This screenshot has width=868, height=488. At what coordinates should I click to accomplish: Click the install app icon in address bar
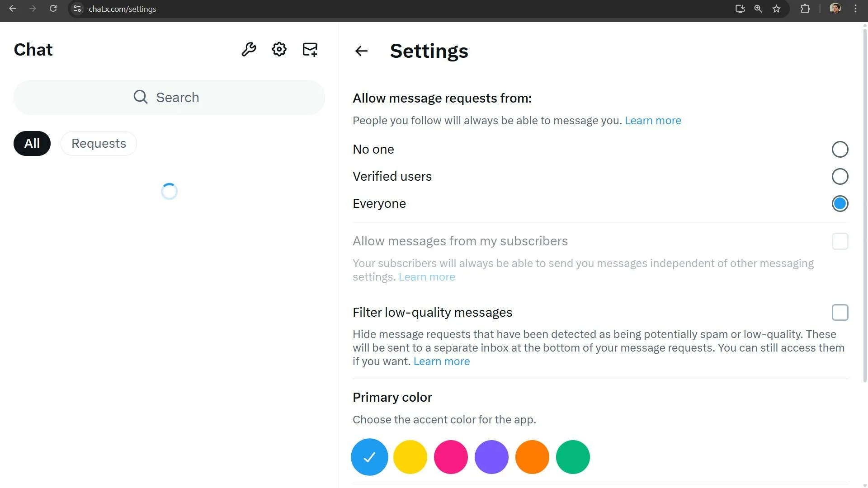[x=740, y=9]
